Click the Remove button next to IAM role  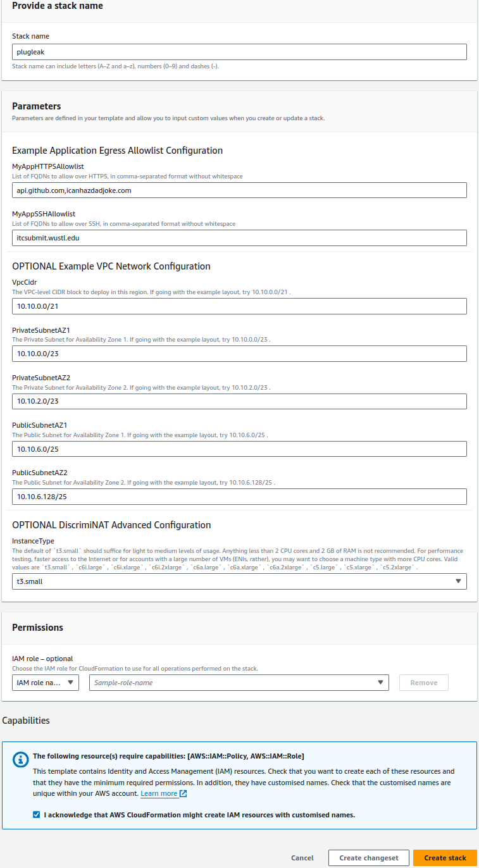coord(423,683)
